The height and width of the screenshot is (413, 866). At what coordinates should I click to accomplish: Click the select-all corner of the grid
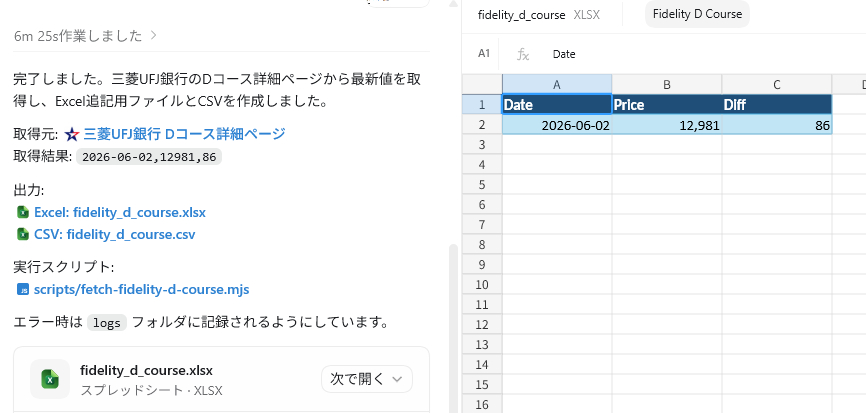(482, 84)
